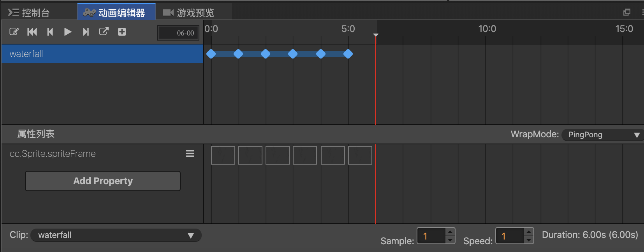Open the Clip waterfall dropdown
The width and height of the screenshot is (644, 252).
pyautogui.click(x=116, y=235)
